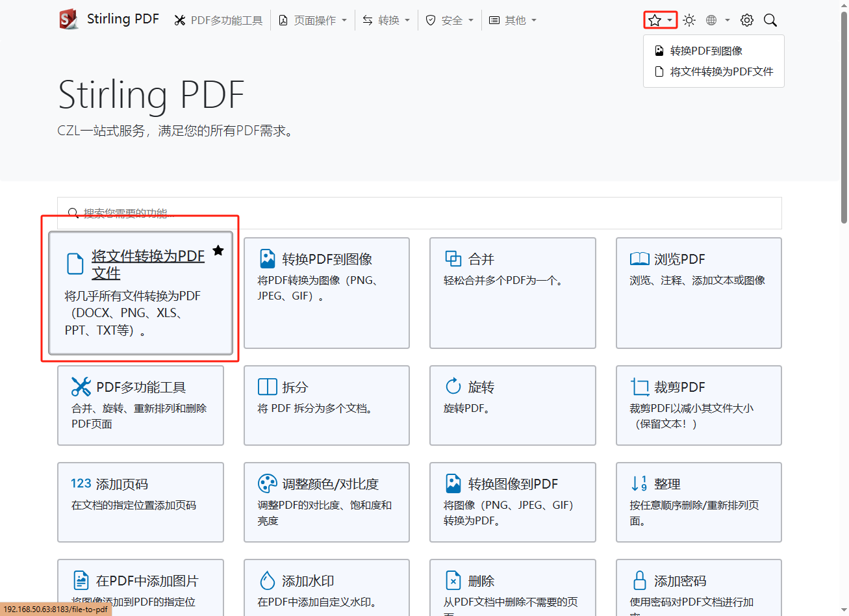Expand the 转换 menu
This screenshot has width=849, height=616.
[x=386, y=20]
